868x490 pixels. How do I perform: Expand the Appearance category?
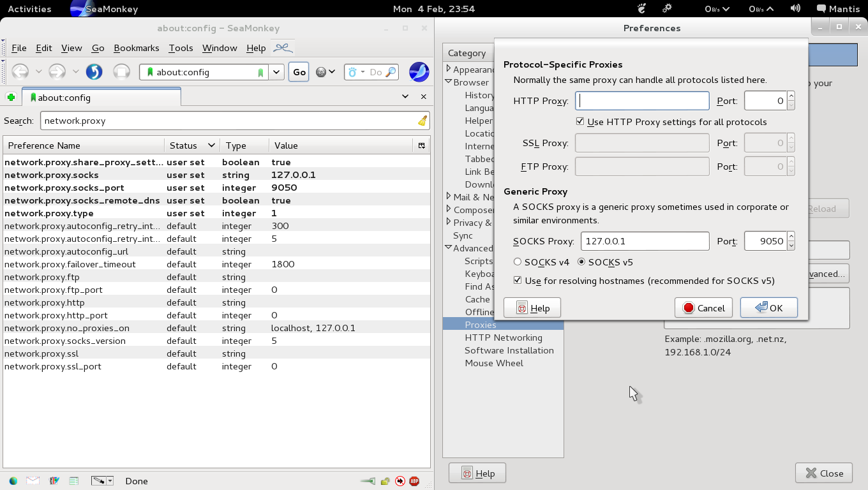coord(449,69)
